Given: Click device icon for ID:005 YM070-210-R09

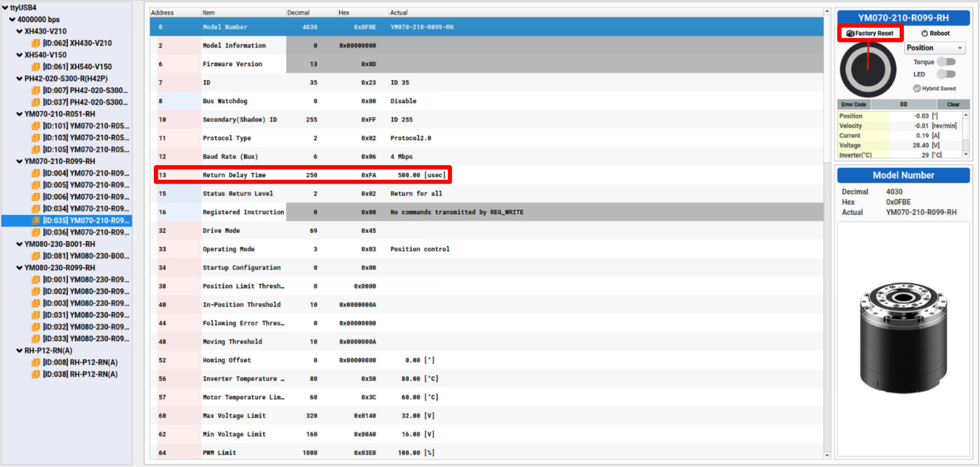Looking at the screenshot, I should click(36, 185).
